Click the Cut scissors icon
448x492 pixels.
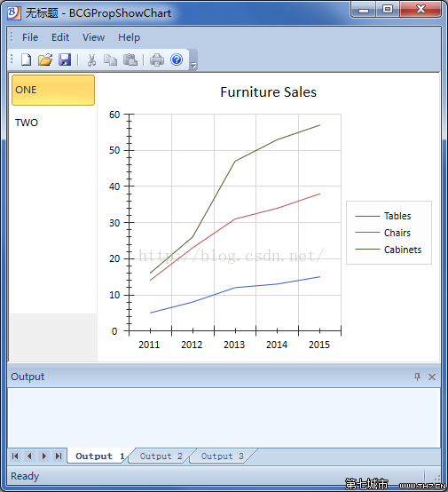(x=91, y=60)
